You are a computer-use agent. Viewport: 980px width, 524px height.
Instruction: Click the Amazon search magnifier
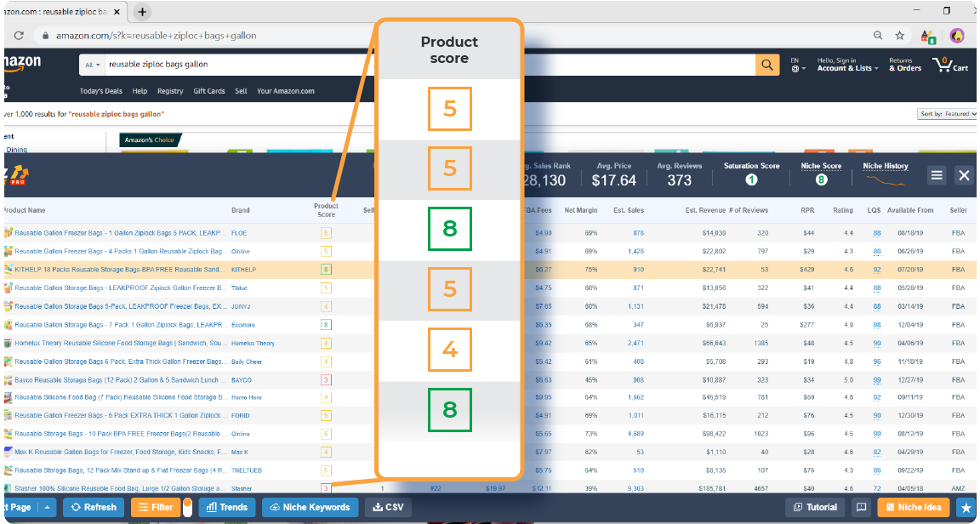[x=766, y=64]
